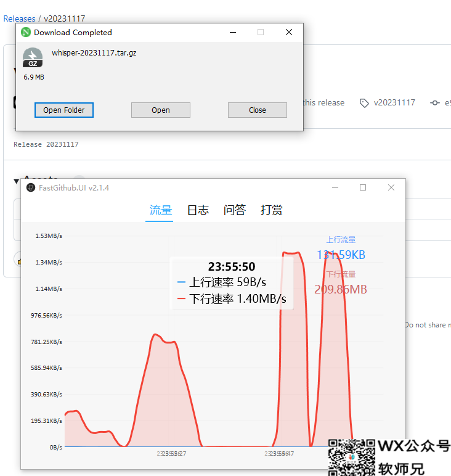
Task: Click the 209.86MB download traffic value
Action: point(341,289)
